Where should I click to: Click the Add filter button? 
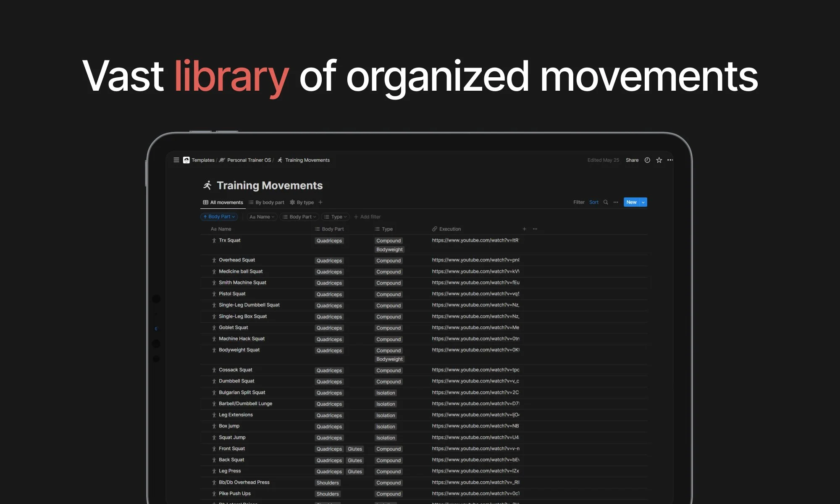click(x=367, y=217)
